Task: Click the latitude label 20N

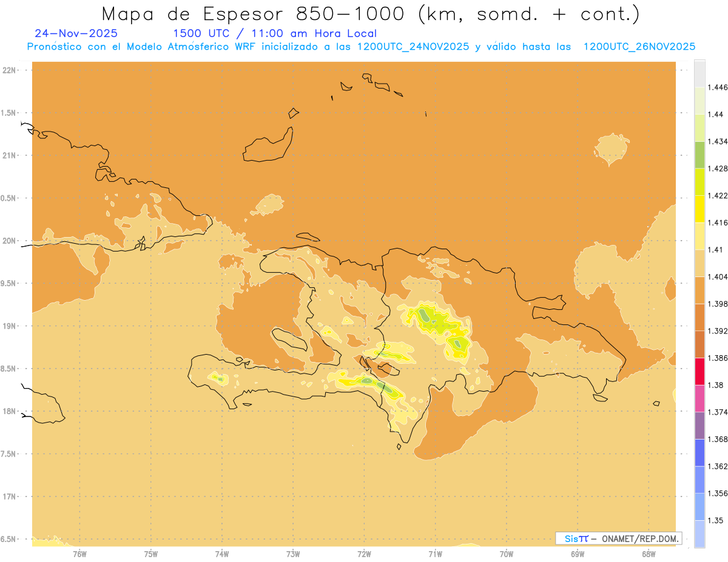Action: pos(9,241)
